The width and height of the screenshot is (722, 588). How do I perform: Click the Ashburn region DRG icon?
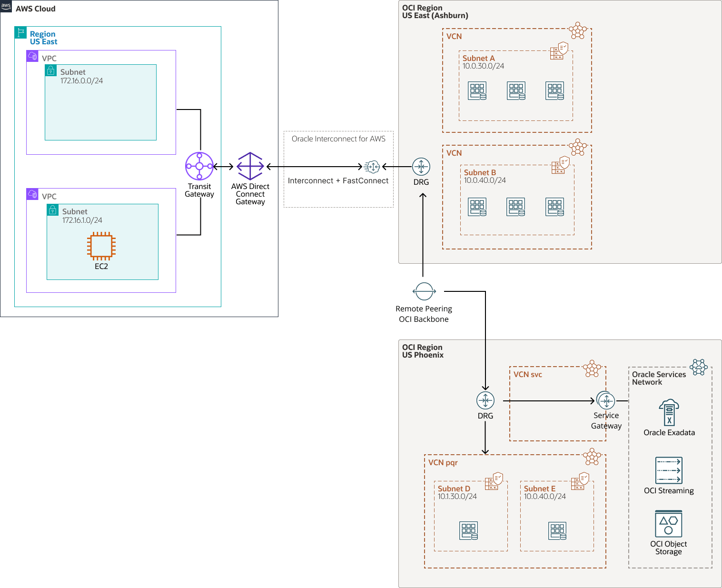421,167
